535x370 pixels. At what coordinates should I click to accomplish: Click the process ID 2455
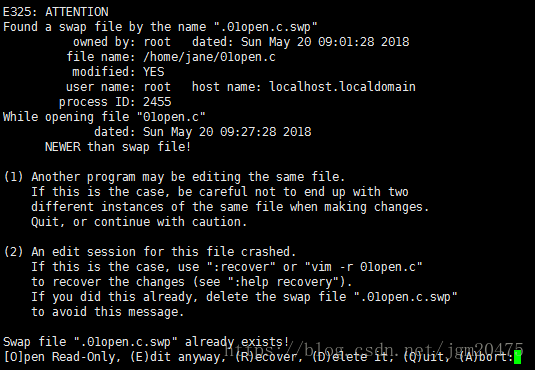click(x=157, y=102)
